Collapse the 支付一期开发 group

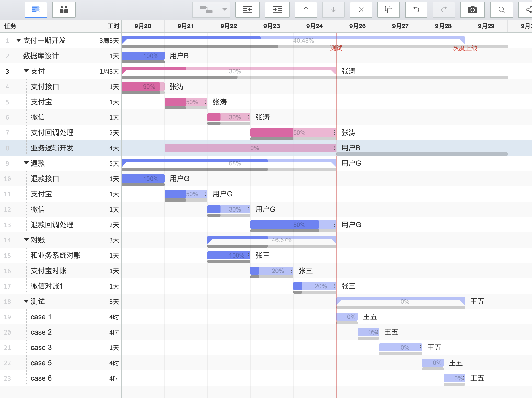point(18,40)
